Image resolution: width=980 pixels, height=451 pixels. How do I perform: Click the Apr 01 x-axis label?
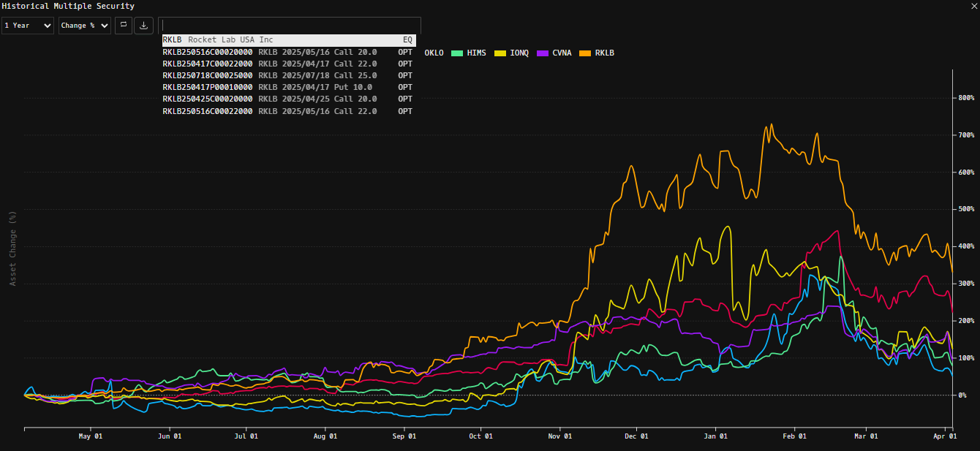coord(944,436)
